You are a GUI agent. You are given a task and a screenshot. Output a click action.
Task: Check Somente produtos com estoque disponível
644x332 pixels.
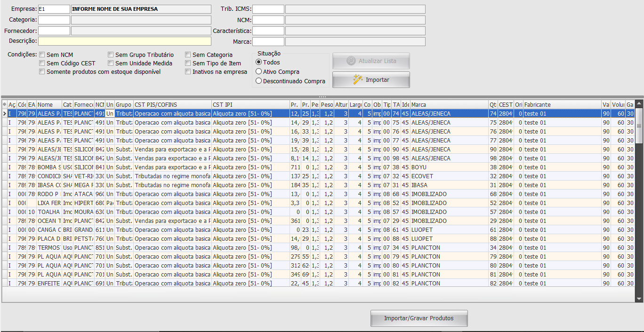coord(42,72)
